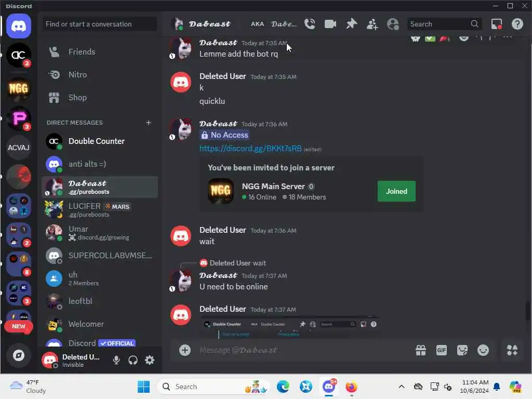Open the uh group with 2 Members
This screenshot has height=399, width=532.
click(x=100, y=278)
